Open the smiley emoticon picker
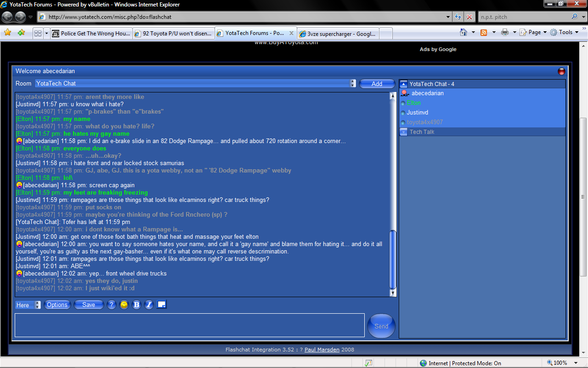 coord(124,305)
